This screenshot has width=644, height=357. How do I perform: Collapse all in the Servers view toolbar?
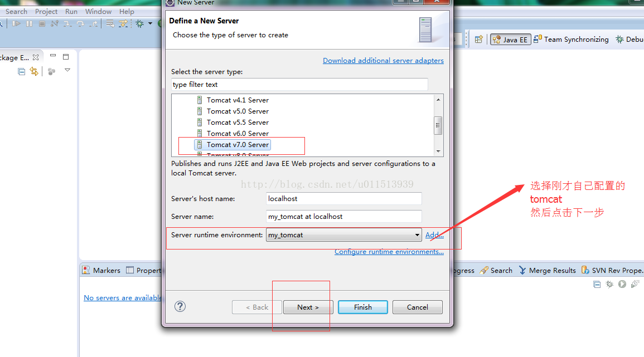597,285
